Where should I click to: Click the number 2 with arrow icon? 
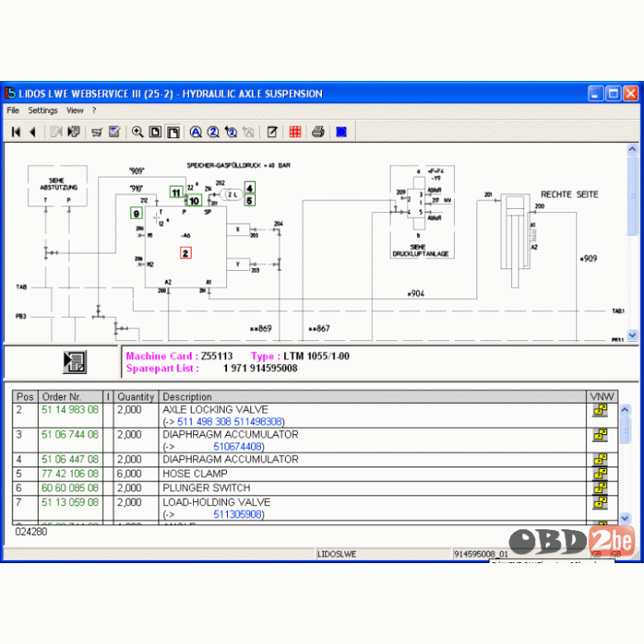click(231, 132)
